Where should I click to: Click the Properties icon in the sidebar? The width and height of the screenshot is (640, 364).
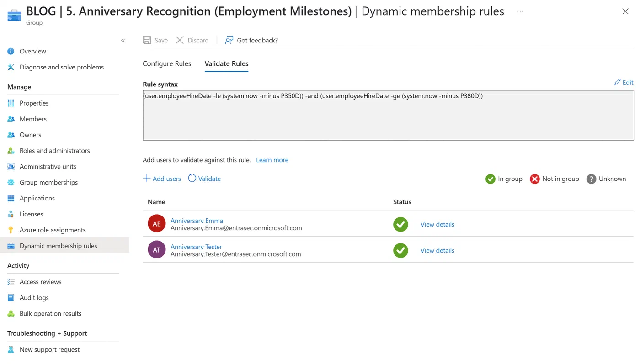[11, 103]
